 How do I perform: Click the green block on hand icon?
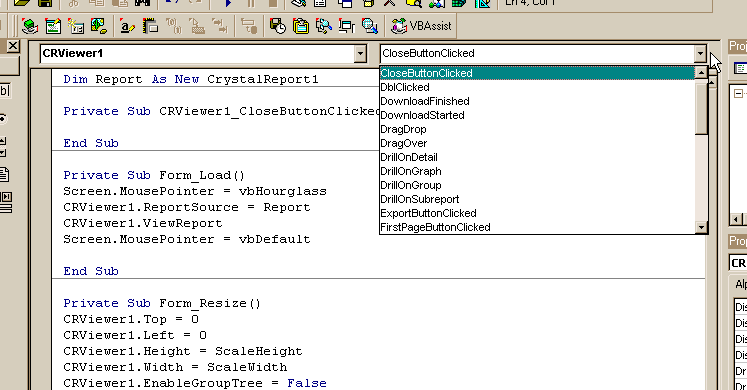click(x=30, y=26)
